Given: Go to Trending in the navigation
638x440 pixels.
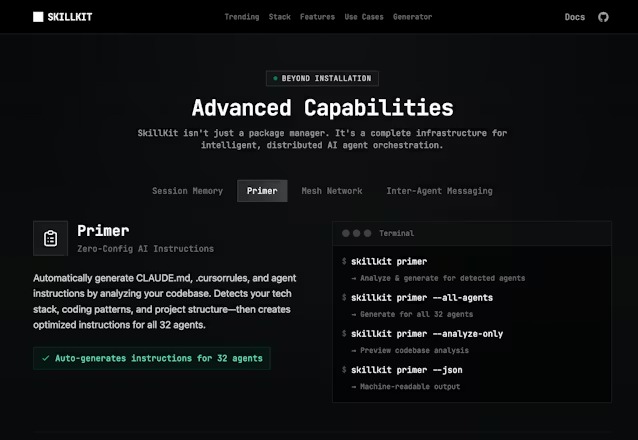Looking at the screenshot, I should click(x=242, y=17).
